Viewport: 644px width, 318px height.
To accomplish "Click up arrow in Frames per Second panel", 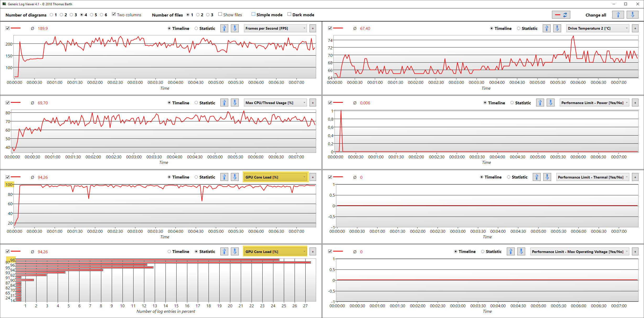I will pos(224,28).
